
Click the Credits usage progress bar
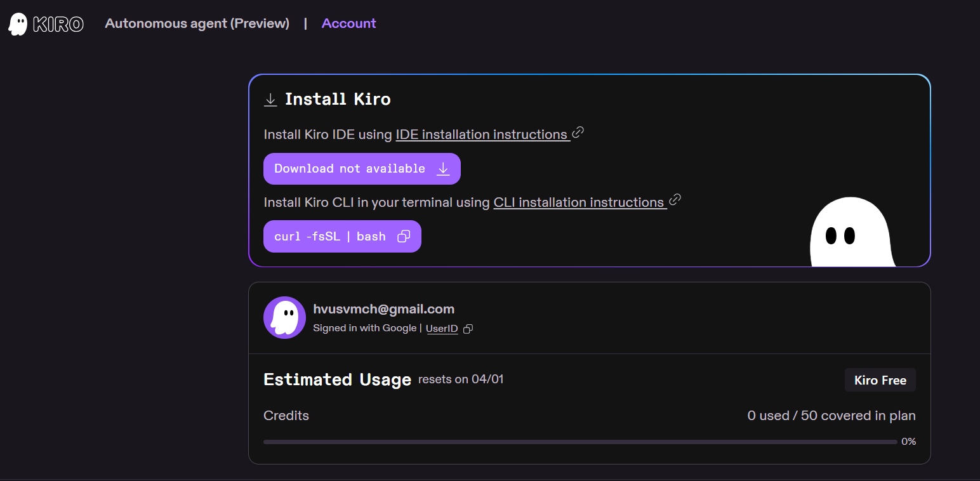point(579,442)
